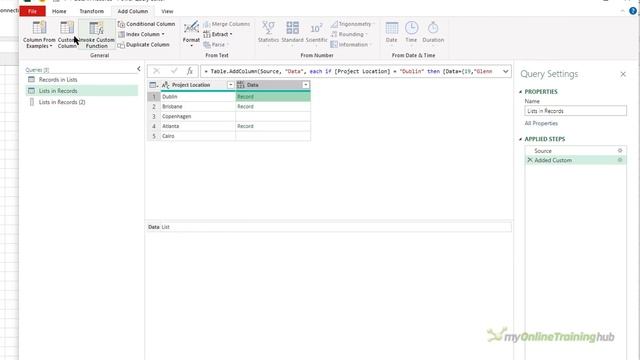Open the File tab
640x360 pixels.
tap(33, 11)
